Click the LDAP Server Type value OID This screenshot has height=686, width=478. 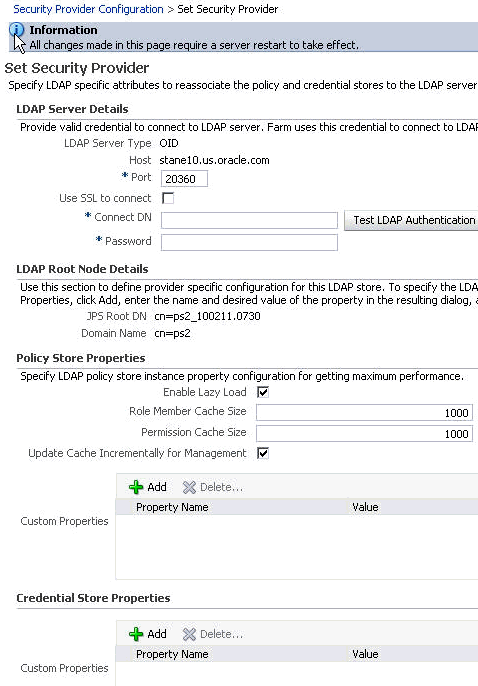169,144
